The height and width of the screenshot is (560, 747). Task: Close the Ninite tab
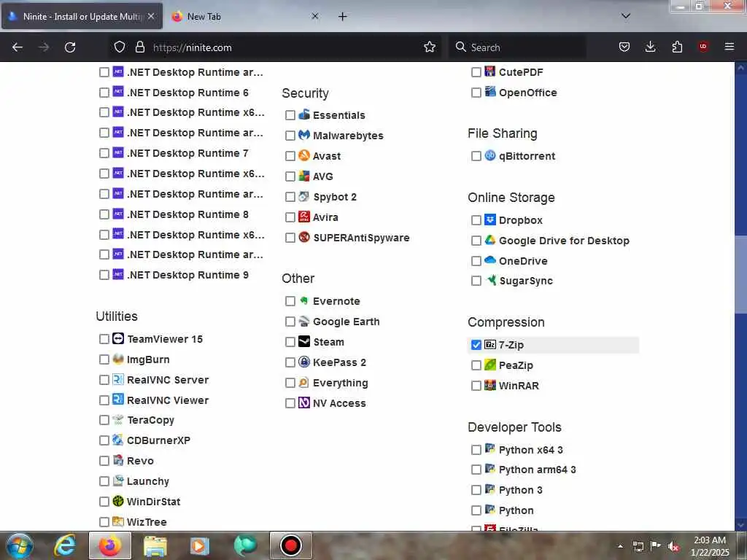tap(151, 16)
